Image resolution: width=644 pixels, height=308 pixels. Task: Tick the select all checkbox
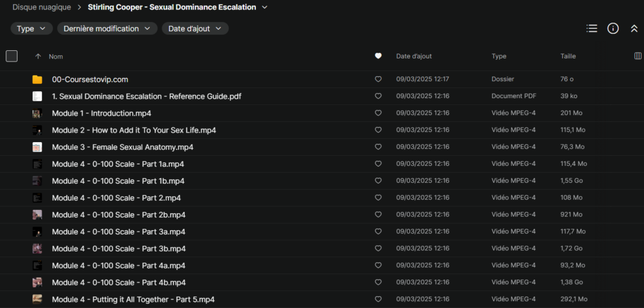11,57
